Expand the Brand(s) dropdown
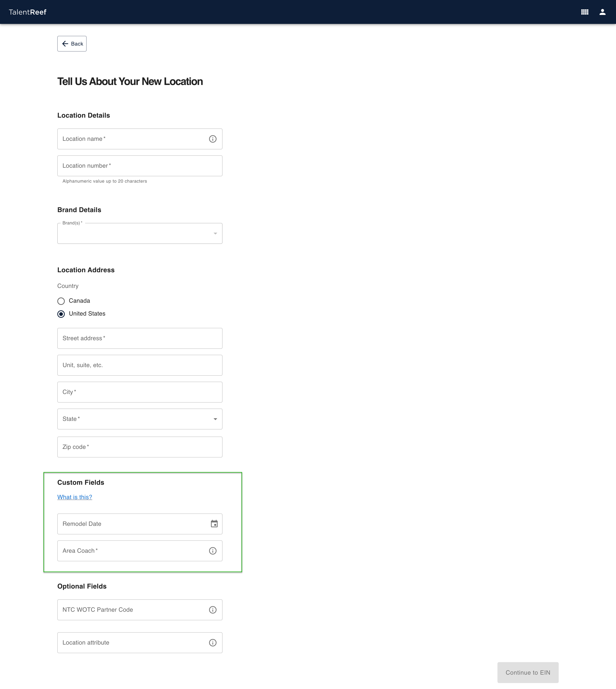This screenshot has width=616, height=689. [x=140, y=234]
